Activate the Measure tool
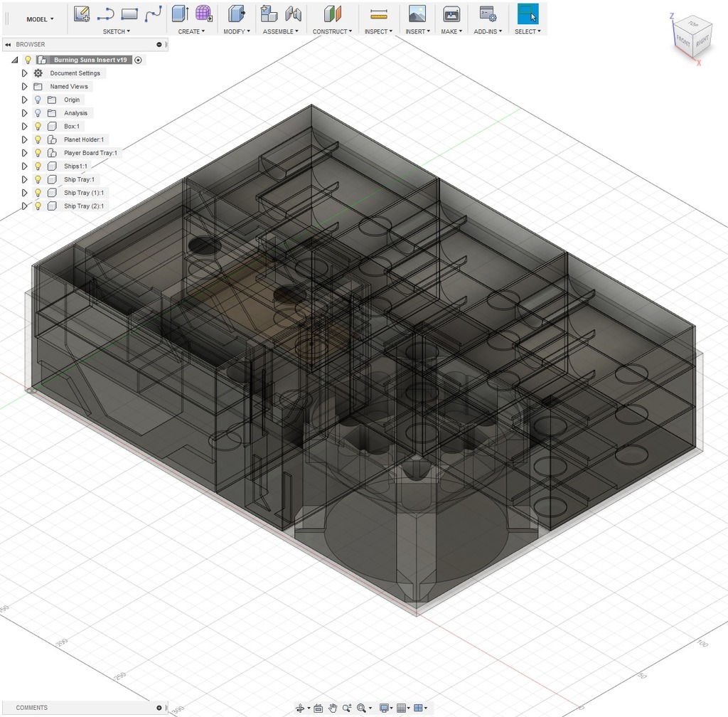Viewport: 728px width, 717px height. click(x=379, y=14)
